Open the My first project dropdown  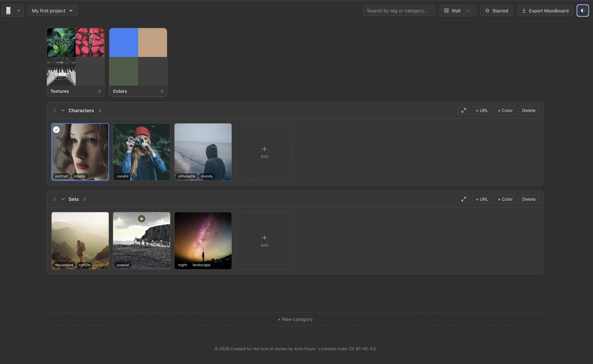(x=53, y=11)
